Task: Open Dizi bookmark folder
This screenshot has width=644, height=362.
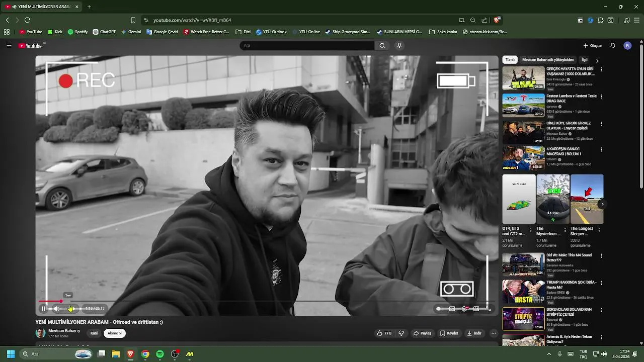Action: click(243, 32)
